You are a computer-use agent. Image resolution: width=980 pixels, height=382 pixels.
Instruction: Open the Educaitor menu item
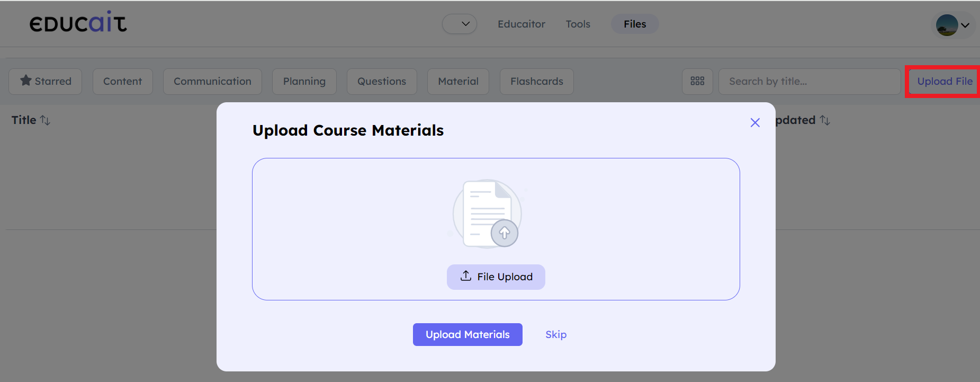(521, 24)
